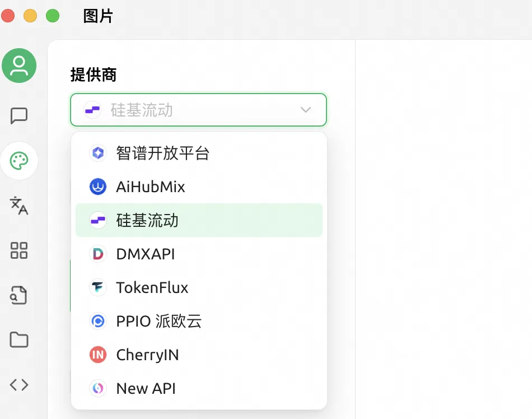The image size is (532, 419).
Task: Choose TokenFlux as provider
Action: pos(152,287)
